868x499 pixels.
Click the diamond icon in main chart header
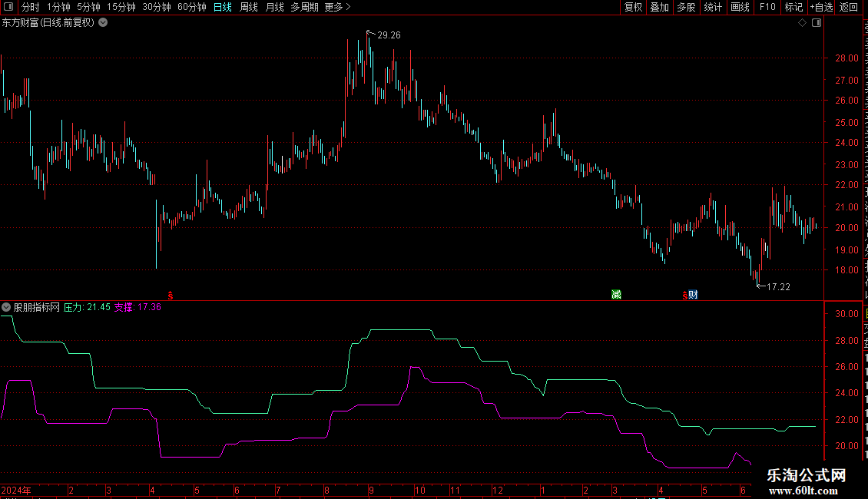click(x=802, y=23)
